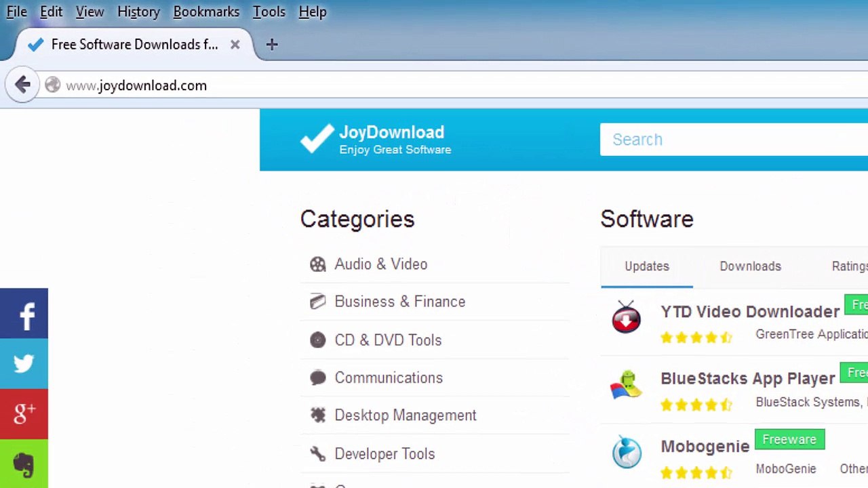This screenshot has height=488, width=868.
Task: Switch to the Updates tab
Action: point(647,266)
